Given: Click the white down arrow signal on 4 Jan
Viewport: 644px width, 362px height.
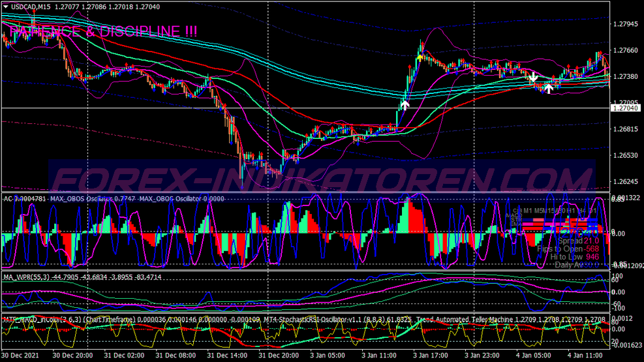Looking at the screenshot, I should coord(533,77).
